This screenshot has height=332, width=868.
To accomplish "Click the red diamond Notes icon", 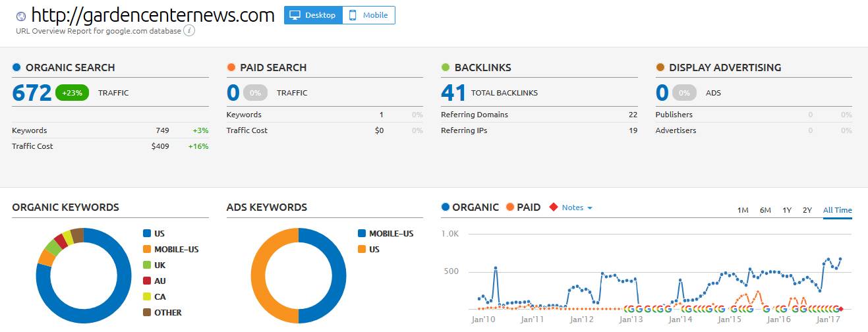I will click(553, 207).
